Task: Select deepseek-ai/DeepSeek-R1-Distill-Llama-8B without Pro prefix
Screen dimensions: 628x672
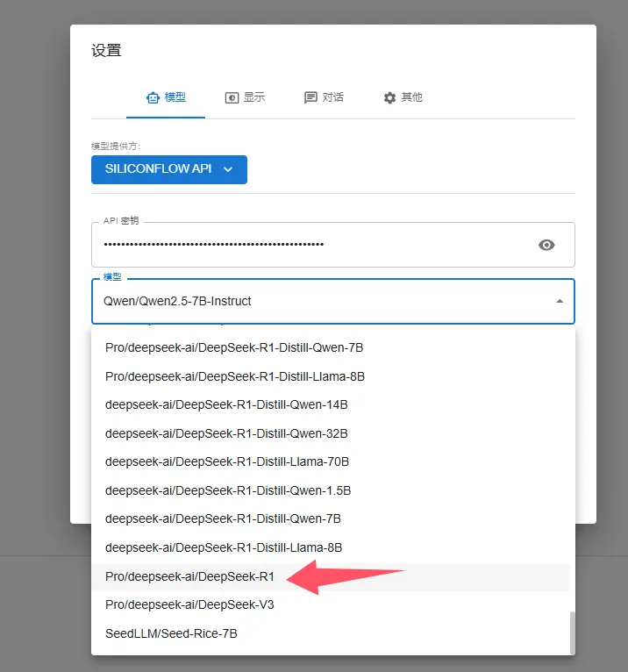Action: [331, 547]
